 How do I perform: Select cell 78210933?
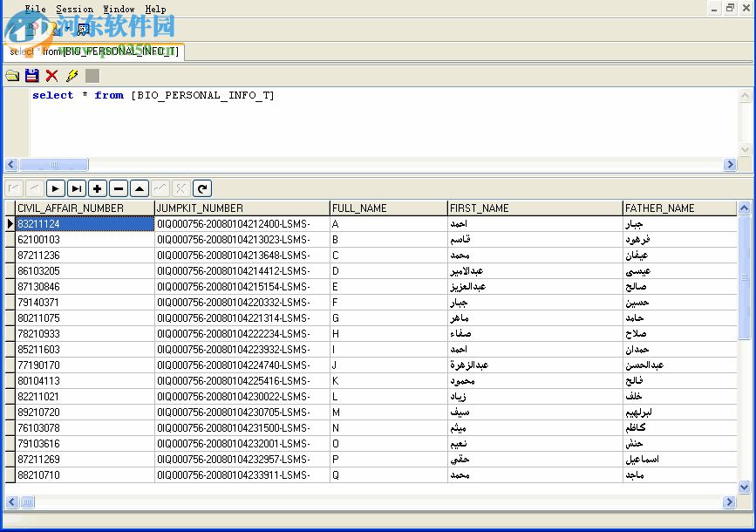coord(85,334)
